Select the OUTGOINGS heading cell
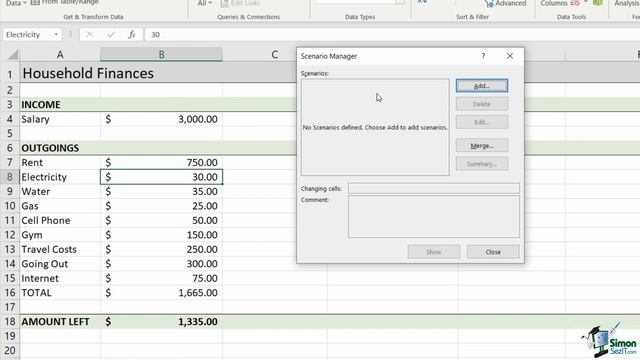This screenshot has height=360, width=640. (x=60, y=148)
